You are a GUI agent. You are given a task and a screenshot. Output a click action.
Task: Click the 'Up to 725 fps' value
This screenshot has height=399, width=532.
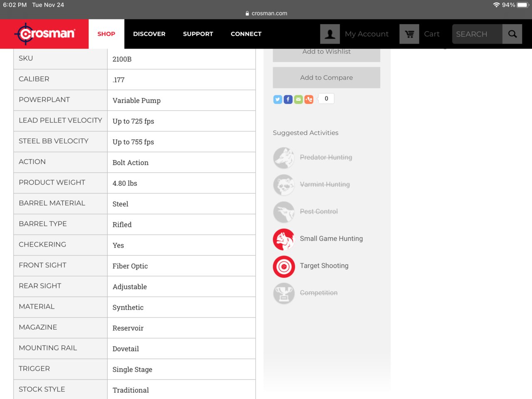pyautogui.click(x=133, y=121)
